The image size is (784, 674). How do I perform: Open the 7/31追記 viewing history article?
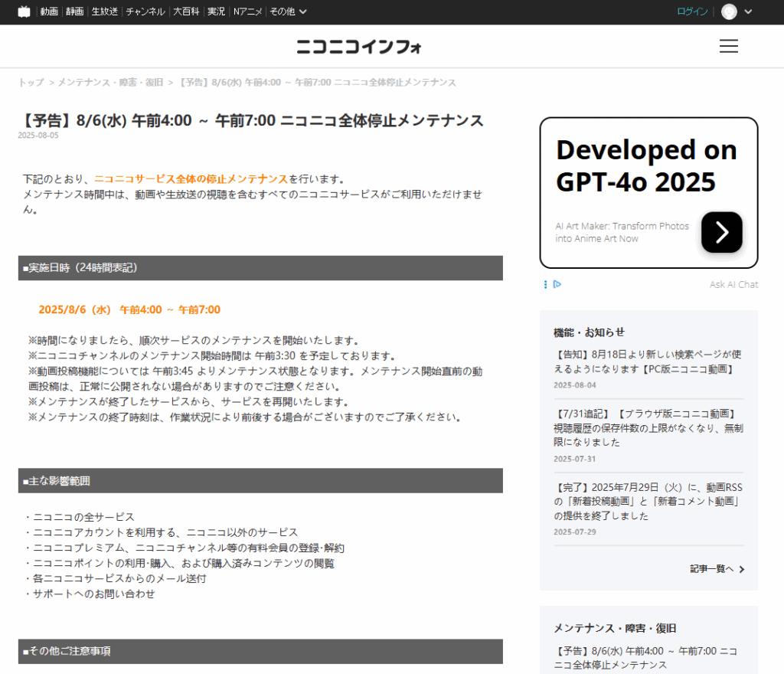[x=648, y=427]
